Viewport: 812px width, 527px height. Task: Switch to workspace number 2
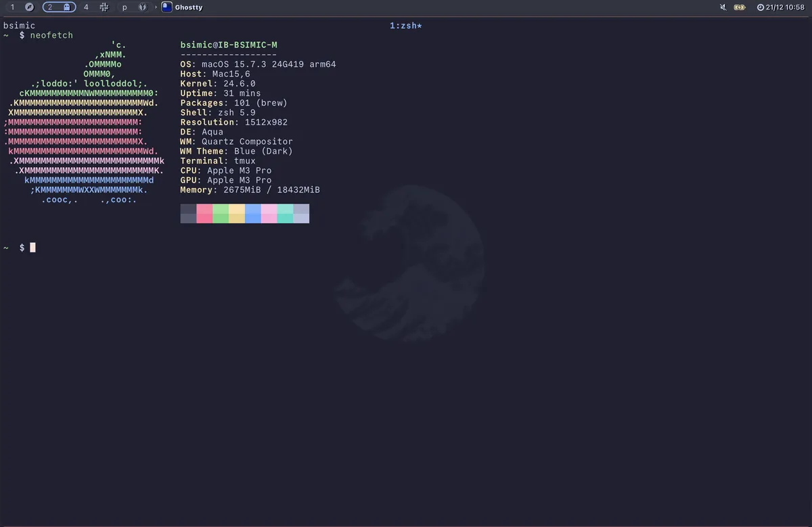click(49, 7)
